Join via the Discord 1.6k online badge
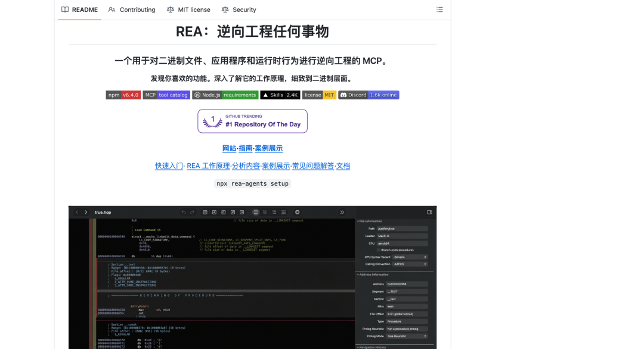Viewport: 644px width, 349px height. pyautogui.click(x=369, y=95)
